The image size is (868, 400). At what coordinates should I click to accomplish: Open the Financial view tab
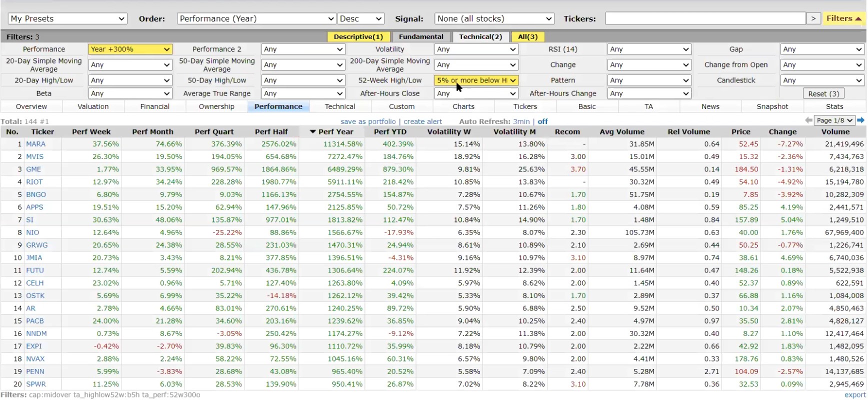click(155, 106)
